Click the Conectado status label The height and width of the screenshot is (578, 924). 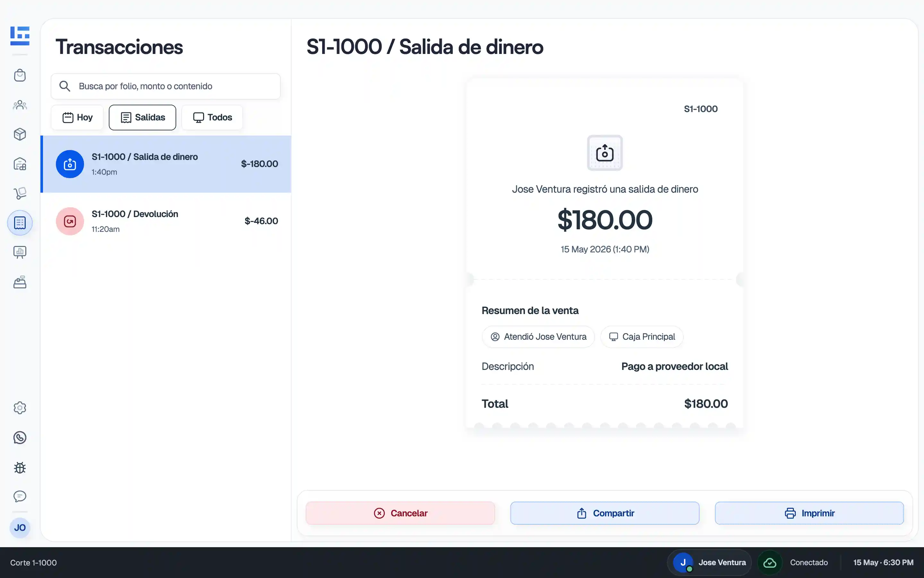pyautogui.click(x=809, y=563)
